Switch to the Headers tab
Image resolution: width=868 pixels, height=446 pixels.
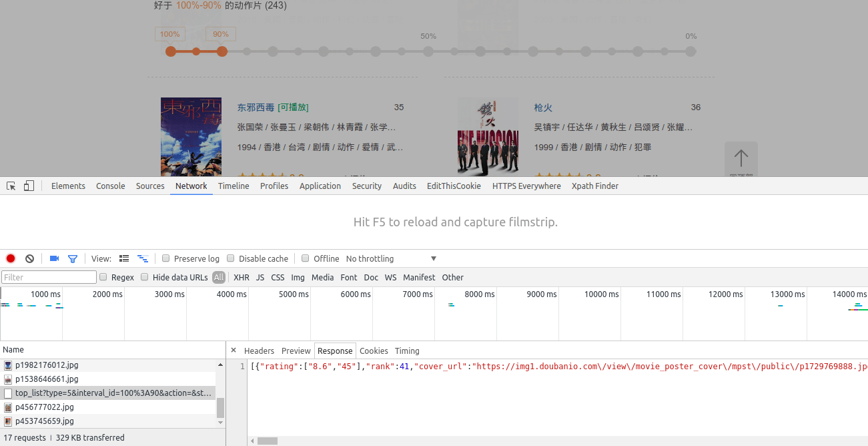[x=259, y=351]
